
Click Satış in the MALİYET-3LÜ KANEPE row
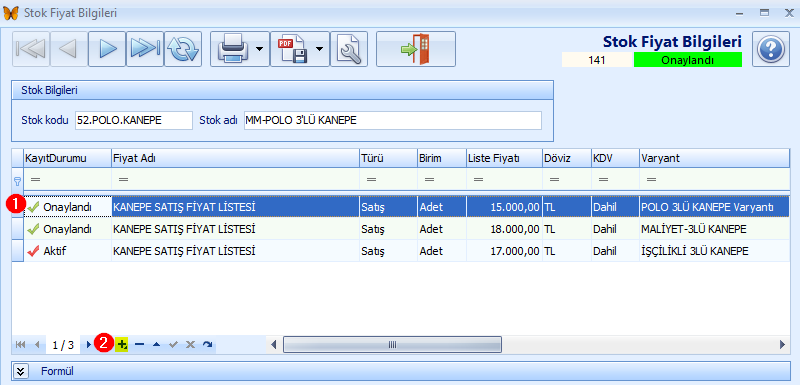tap(388, 229)
